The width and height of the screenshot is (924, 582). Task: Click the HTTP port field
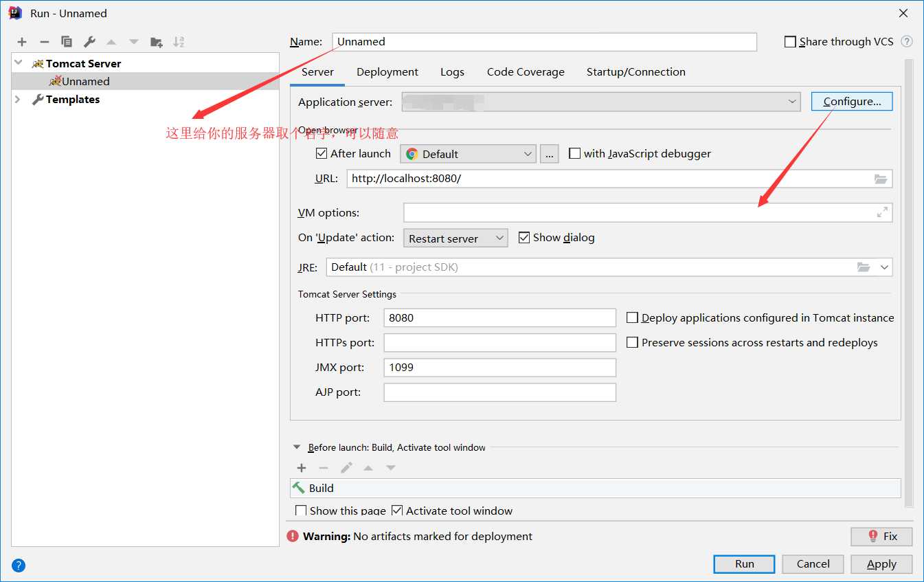point(499,317)
